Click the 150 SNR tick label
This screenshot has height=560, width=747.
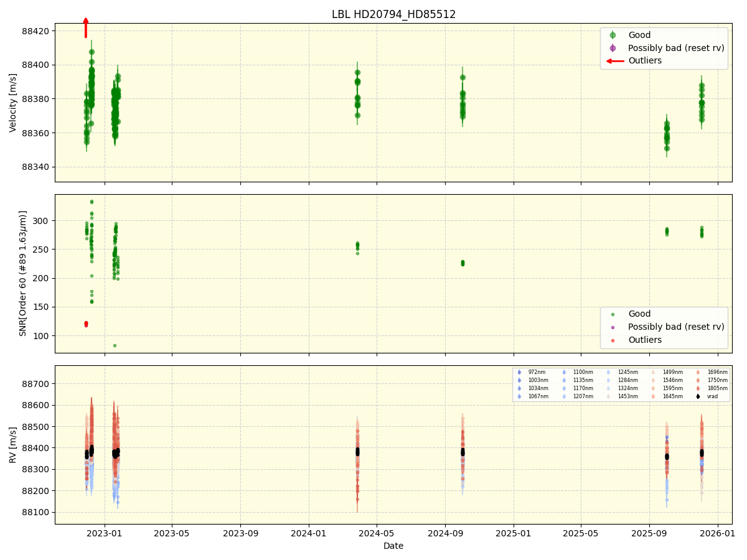click(x=42, y=307)
